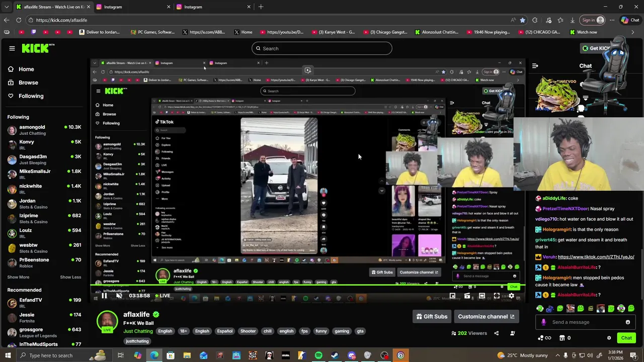Share the aflaxlife stream
Viewport: 644px width, 362px height.
pos(496,333)
